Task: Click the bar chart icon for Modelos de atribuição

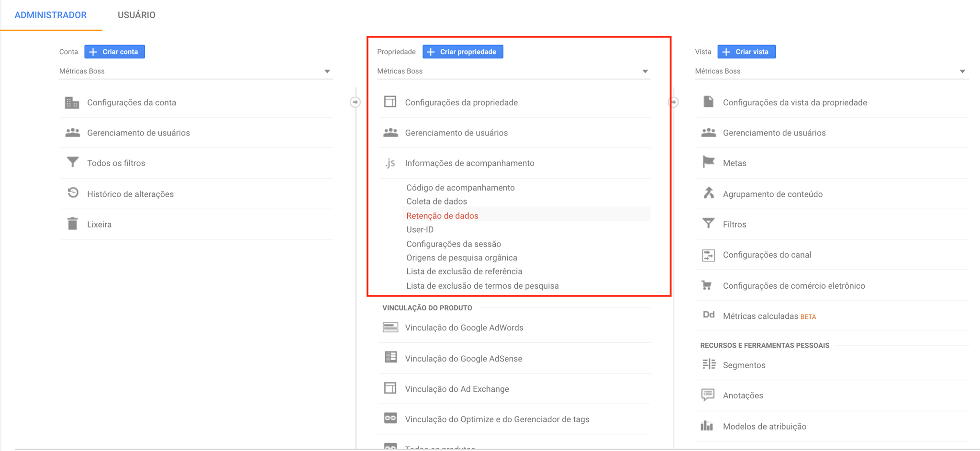Action: tap(707, 426)
